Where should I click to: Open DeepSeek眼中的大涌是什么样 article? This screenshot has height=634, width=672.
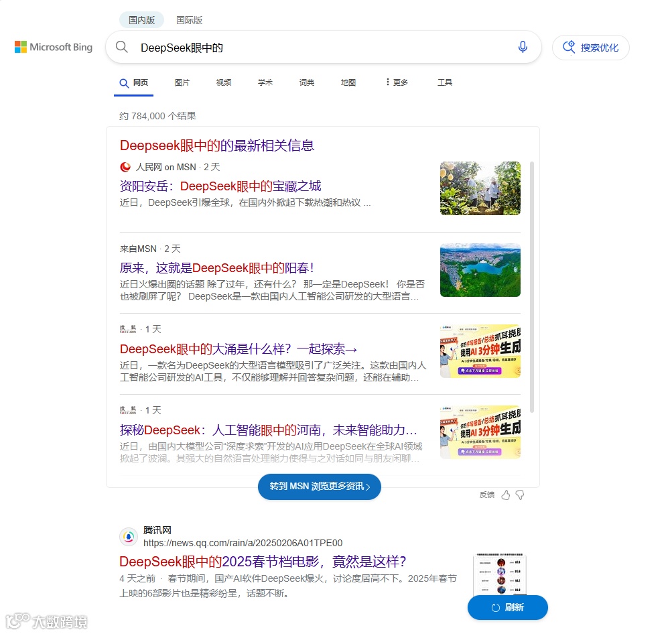(239, 349)
